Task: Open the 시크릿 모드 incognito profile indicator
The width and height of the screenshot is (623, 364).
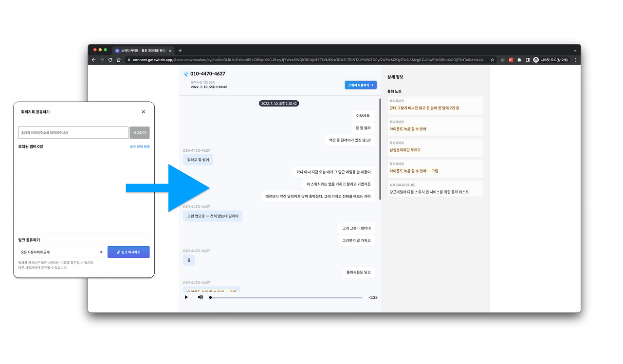Action: (551, 60)
